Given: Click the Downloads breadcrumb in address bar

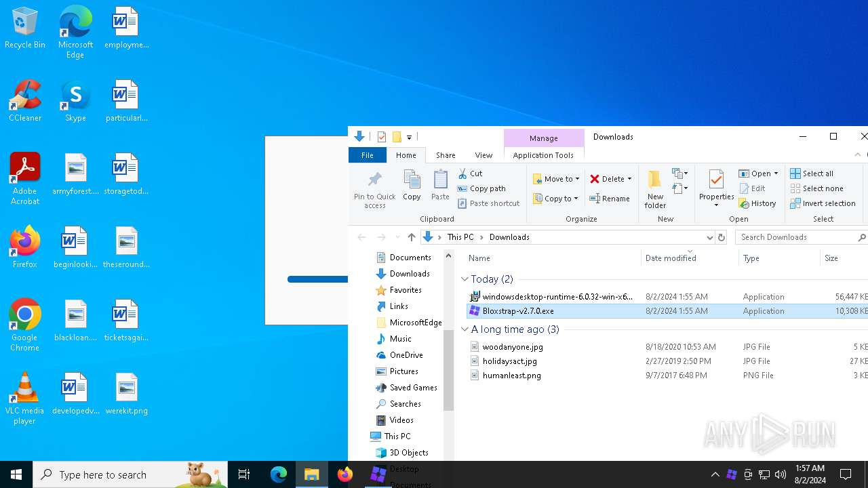Looking at the screenshot, I should pyautogui.click(x=509, y=237).
